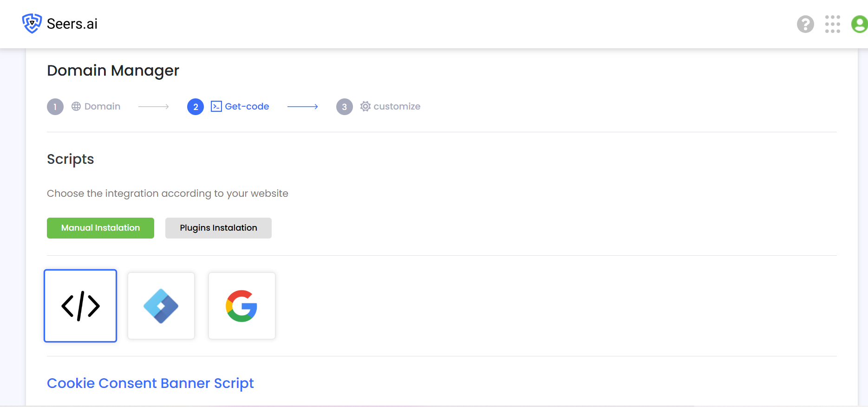This screenshot has width=868, height=407.
Task: Choose Plugins Instalation button
Action: click(218, 228)
